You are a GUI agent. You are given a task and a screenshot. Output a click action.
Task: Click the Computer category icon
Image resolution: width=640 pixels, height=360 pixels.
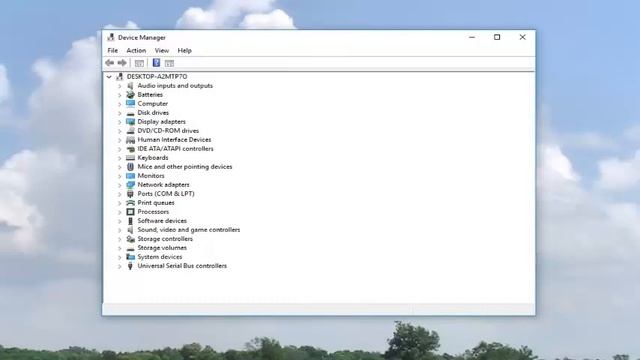[x=130, y=104]
